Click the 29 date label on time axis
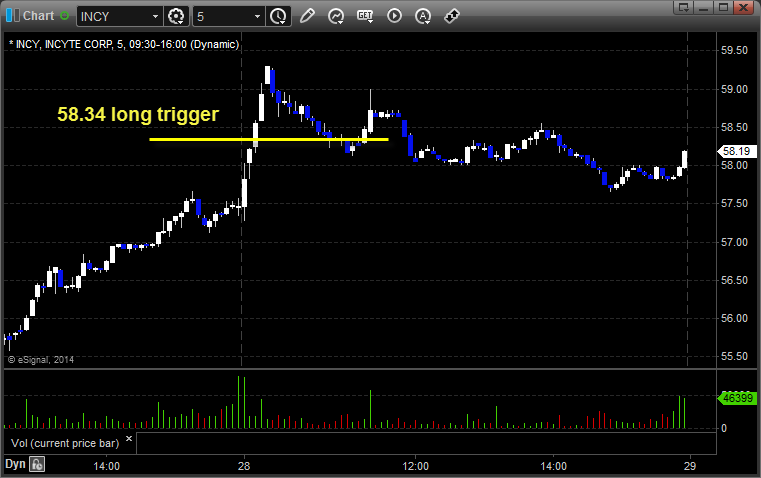This screenshot has width=761, height=478. click(x=690, y=466)
